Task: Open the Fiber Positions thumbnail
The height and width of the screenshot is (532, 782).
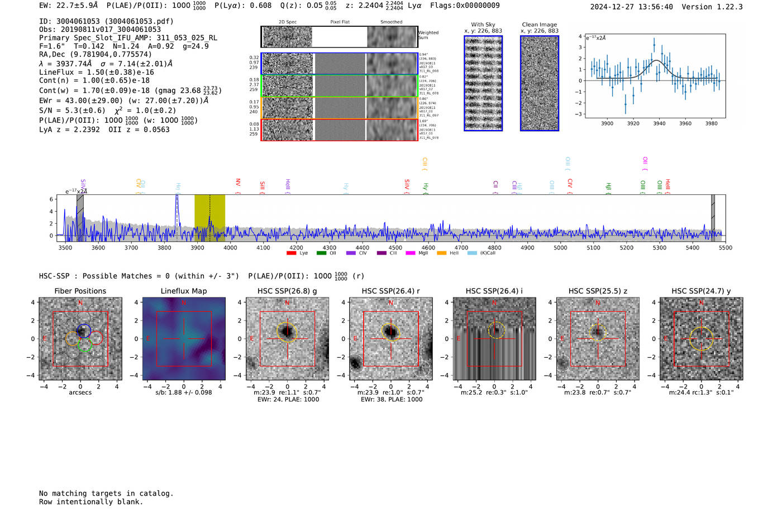Action: [80, 339]
